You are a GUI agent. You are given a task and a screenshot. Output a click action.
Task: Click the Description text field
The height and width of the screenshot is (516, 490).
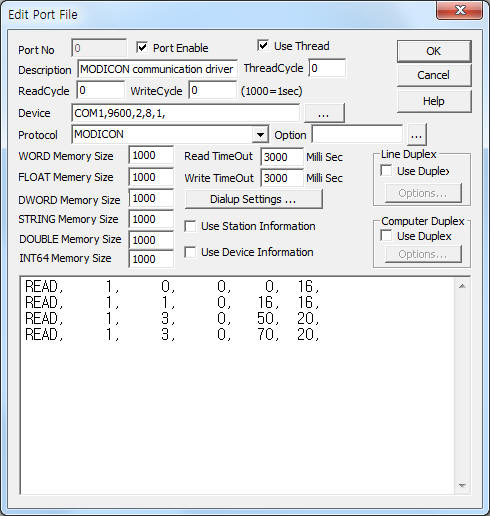157,69
